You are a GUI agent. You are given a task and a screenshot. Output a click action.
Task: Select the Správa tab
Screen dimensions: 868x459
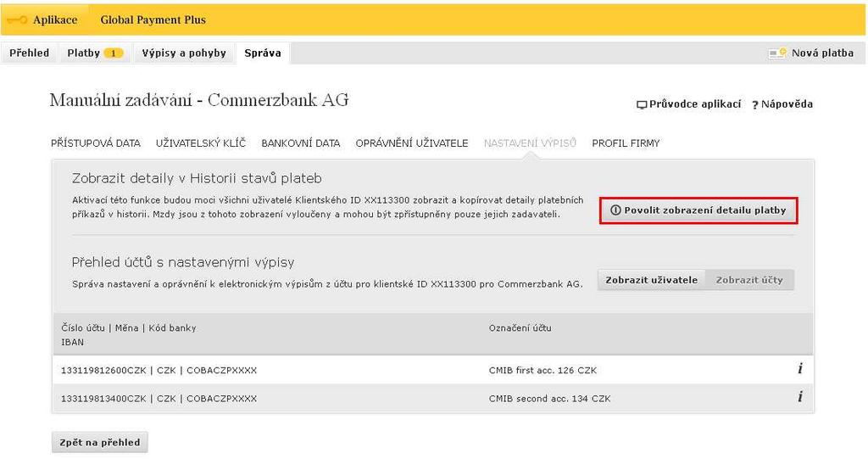(263, 53)
